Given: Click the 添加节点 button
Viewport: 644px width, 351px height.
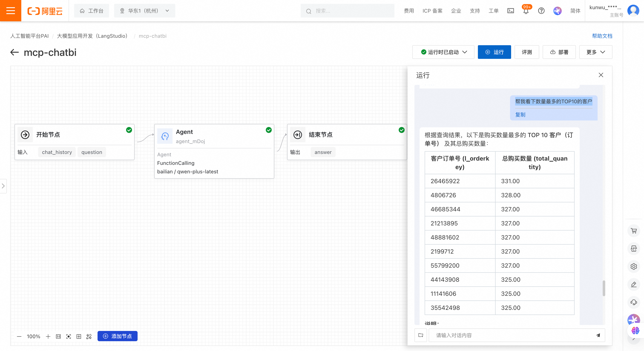Looking at the screenshot, I should [117, 336].
